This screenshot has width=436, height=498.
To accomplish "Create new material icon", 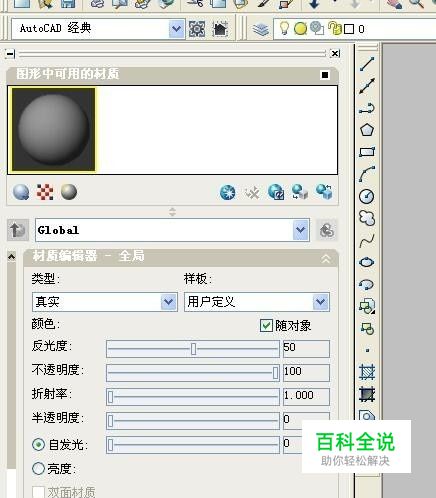I will (228, 192).
